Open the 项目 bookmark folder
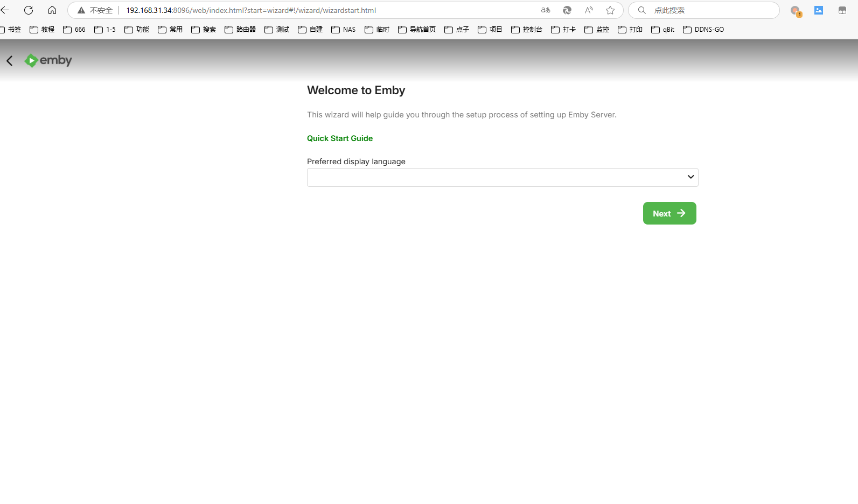This screenshot has width=858, height=504. (x=490, y=30)
